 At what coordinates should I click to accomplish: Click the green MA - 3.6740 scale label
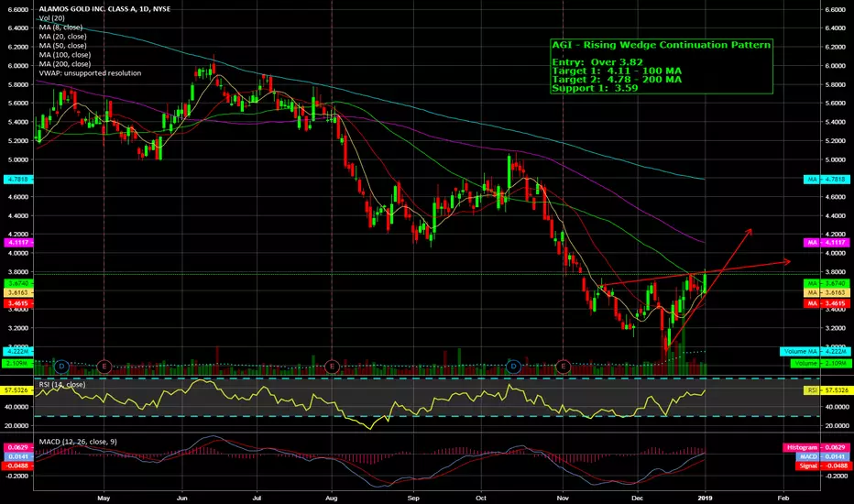[827, 283]
